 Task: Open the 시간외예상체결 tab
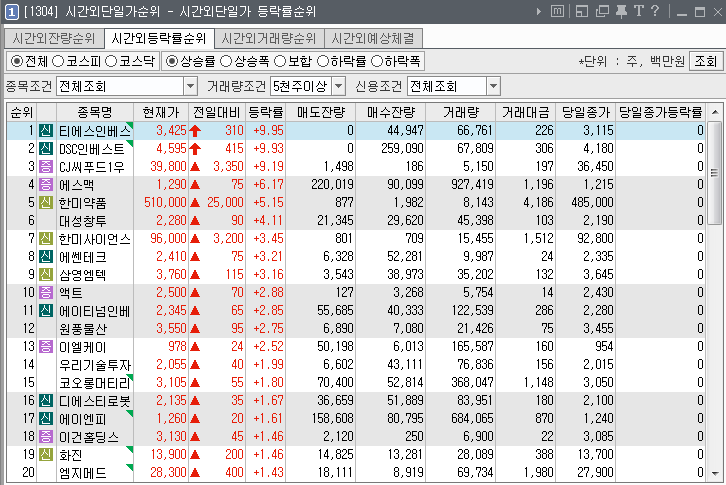373,38
